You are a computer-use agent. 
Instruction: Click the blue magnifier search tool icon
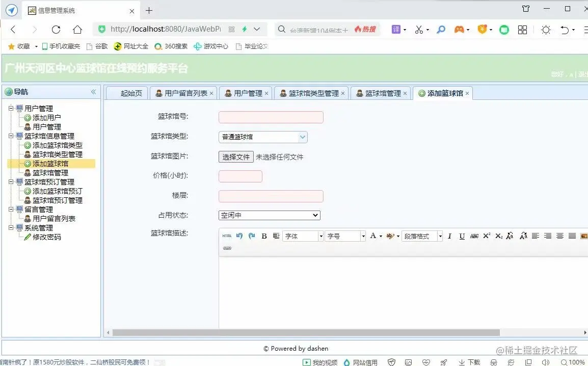[441, 29]
